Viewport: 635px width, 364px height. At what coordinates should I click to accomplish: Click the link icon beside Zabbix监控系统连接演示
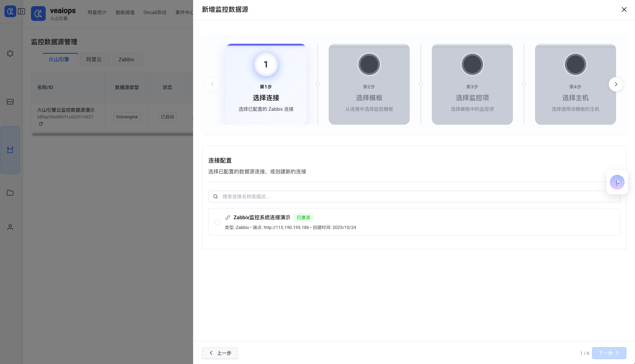pyautogui.click(x=227, y=217)
